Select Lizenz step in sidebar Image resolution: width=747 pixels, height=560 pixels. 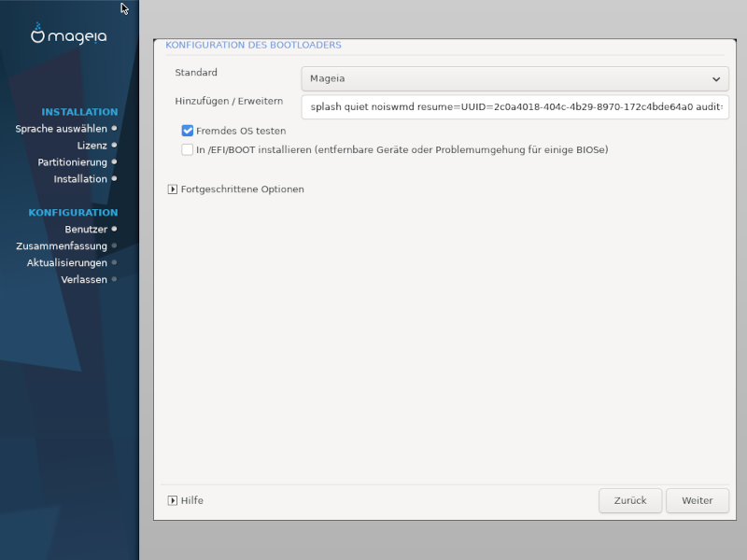click(x=92, y=146)
